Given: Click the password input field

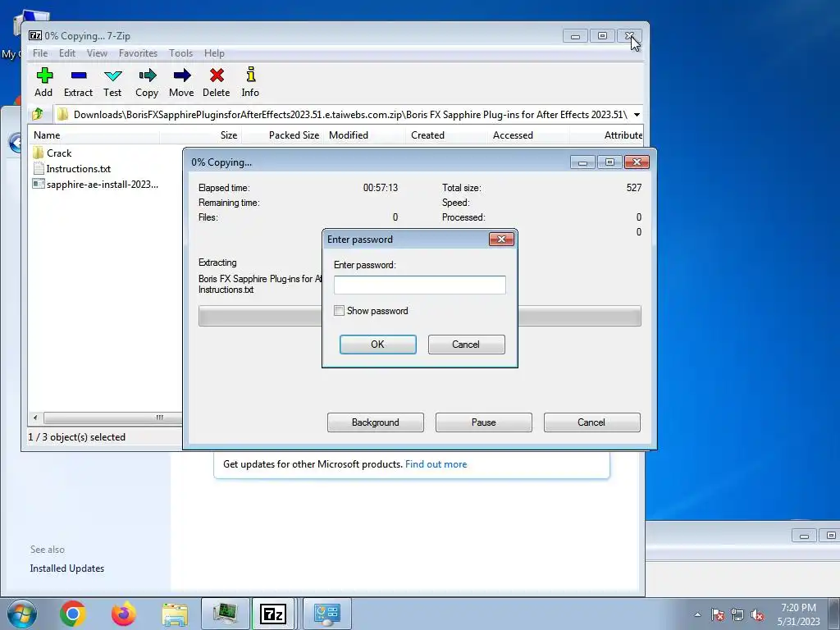Looking at the screenshot, I should (419, 285).
